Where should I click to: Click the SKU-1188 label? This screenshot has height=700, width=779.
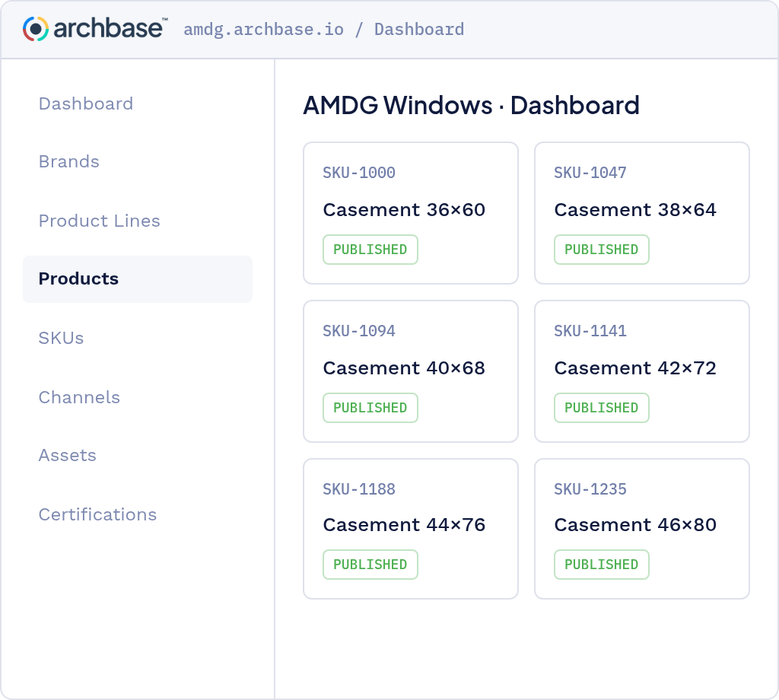click(359, 489)
